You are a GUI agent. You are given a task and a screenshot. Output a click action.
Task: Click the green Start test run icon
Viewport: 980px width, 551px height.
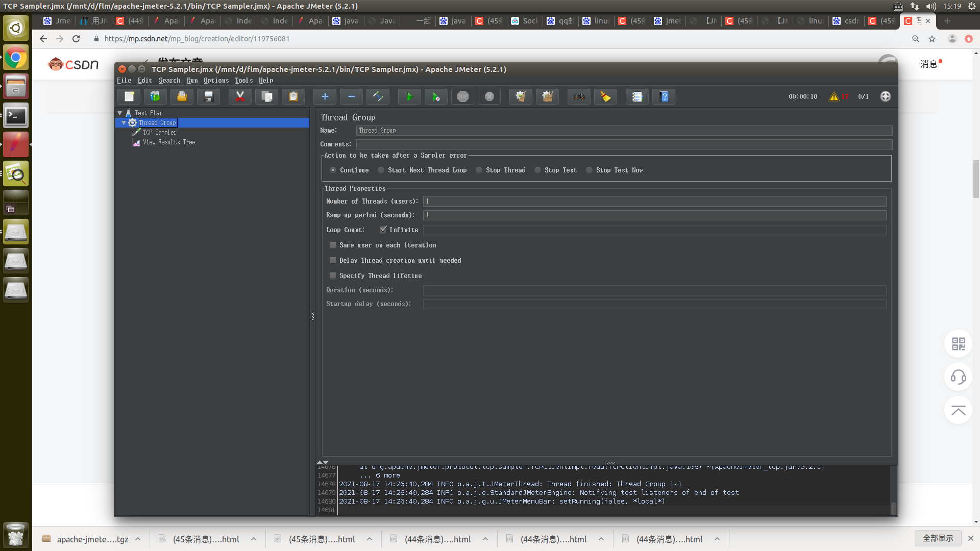click(409, 96)
